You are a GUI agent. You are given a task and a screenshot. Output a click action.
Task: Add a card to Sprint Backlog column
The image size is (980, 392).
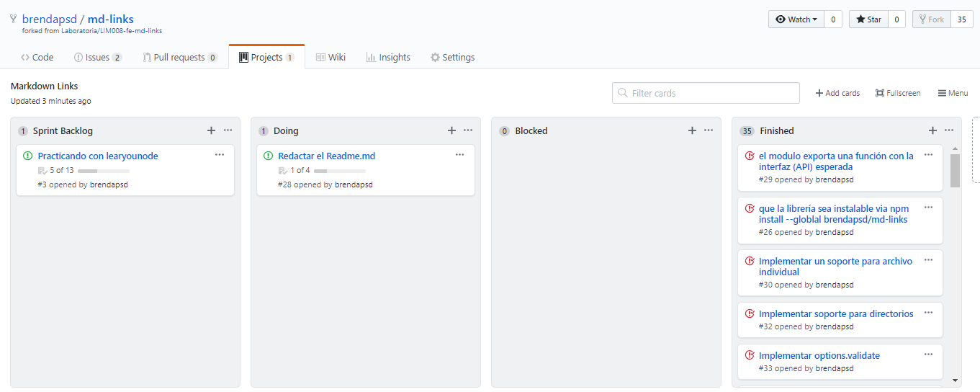click(x=211, y=130)
